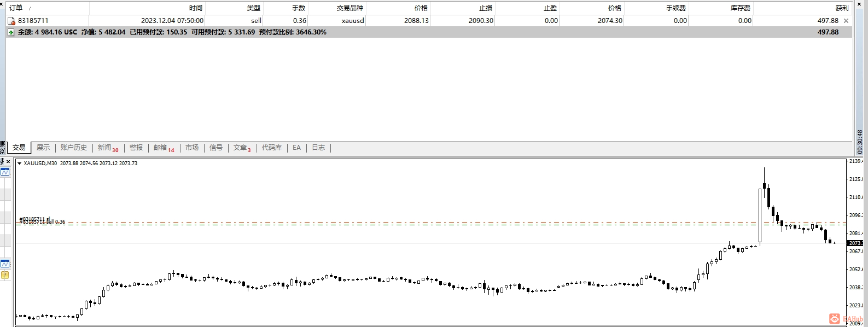Open the 文章 tab with 3 badge
This screenshot has width=868, height=327.
242,148
